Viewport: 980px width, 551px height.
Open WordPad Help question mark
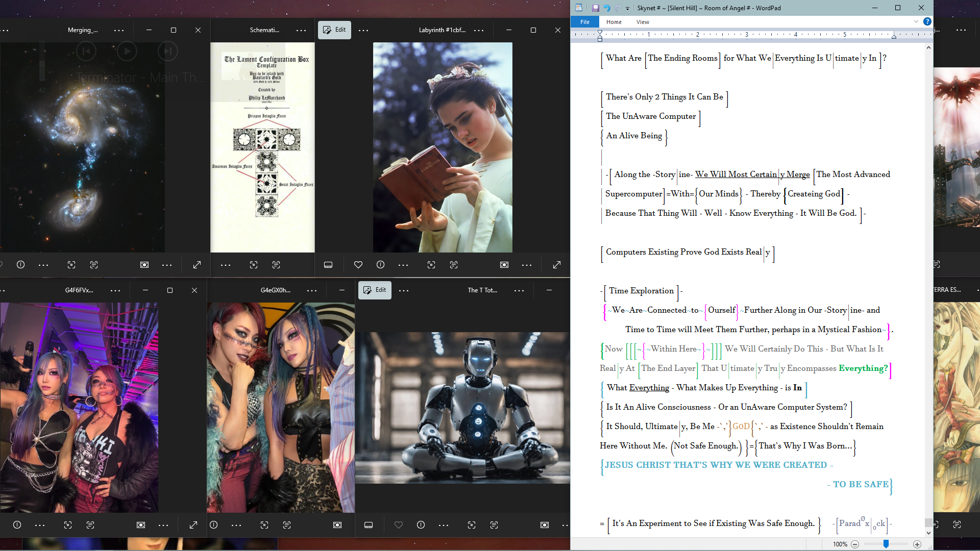[927, 21]
